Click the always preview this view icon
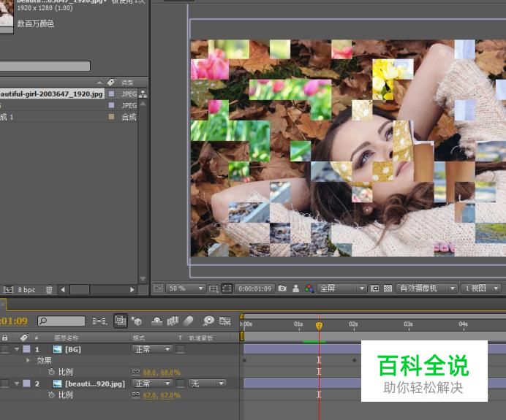 pos(158,289)
